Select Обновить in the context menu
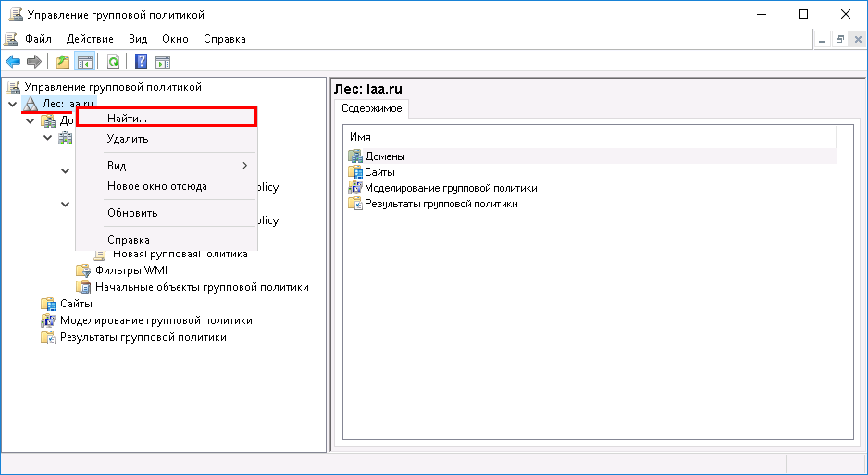This screenshot has width=868, height=475. [132, 213]
